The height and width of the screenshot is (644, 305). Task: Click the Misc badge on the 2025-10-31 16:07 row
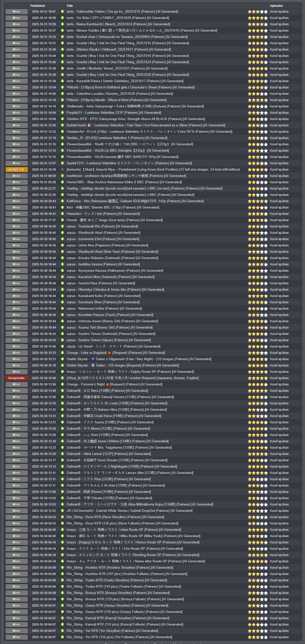tap(16, 12)
